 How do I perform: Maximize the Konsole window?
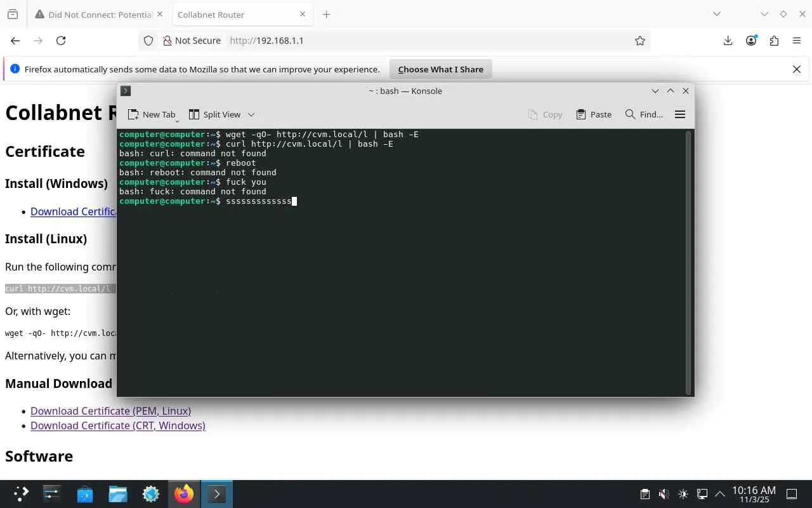pos(671,91)
